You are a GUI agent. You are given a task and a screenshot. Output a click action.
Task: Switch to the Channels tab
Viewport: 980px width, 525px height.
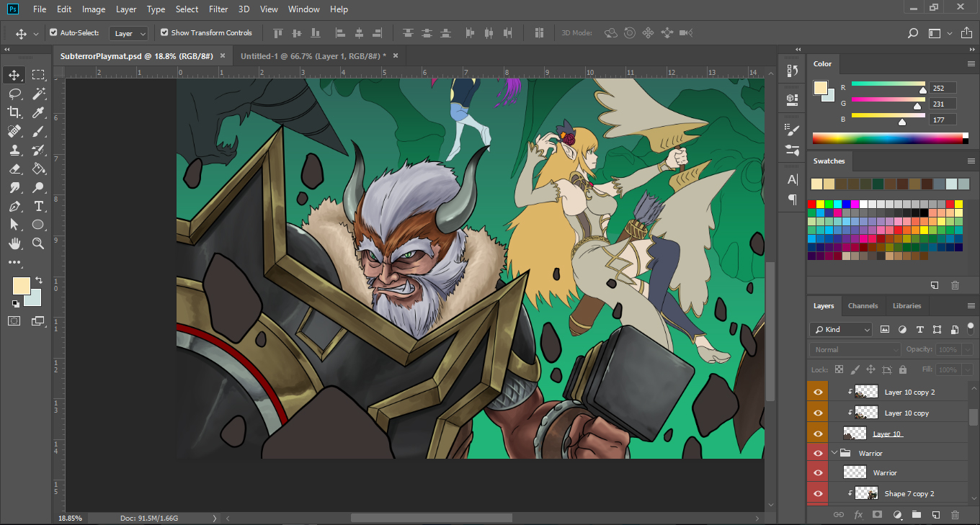[x=863, y=305]
